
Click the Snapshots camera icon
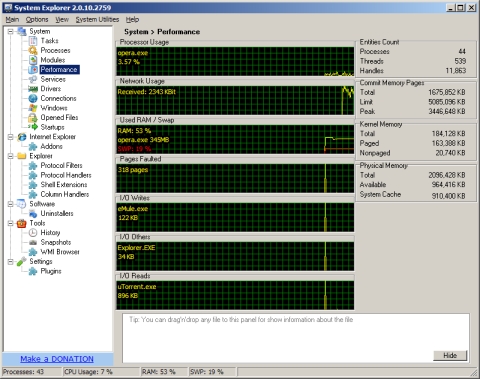(33, 242)
